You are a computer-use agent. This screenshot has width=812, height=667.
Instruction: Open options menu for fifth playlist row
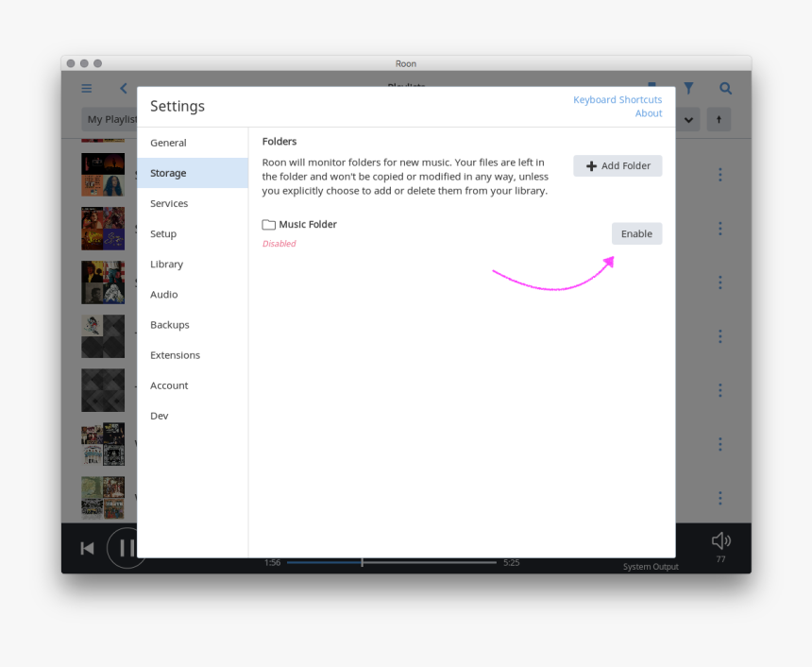[719, 390]
